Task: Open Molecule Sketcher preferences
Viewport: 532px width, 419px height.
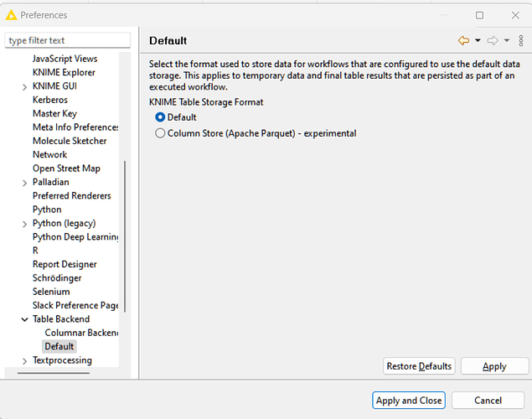Action: 70,141
